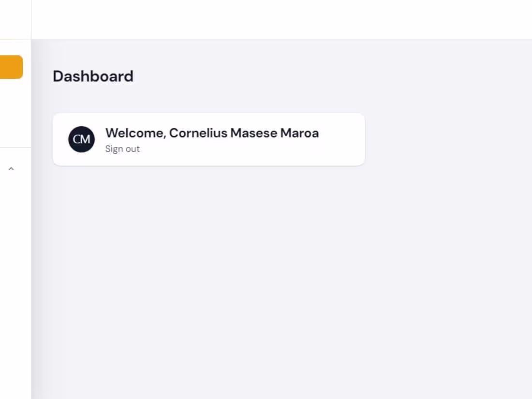
Task: Open the profile via the dark circular avatar
Action: (x=81, y=139)
